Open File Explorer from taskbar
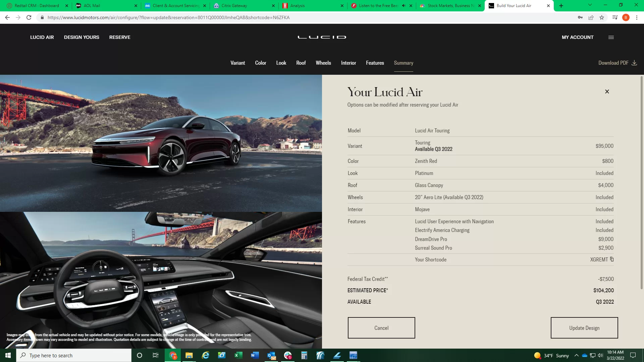Screen dimensions: 644x362 pos(189,355)
